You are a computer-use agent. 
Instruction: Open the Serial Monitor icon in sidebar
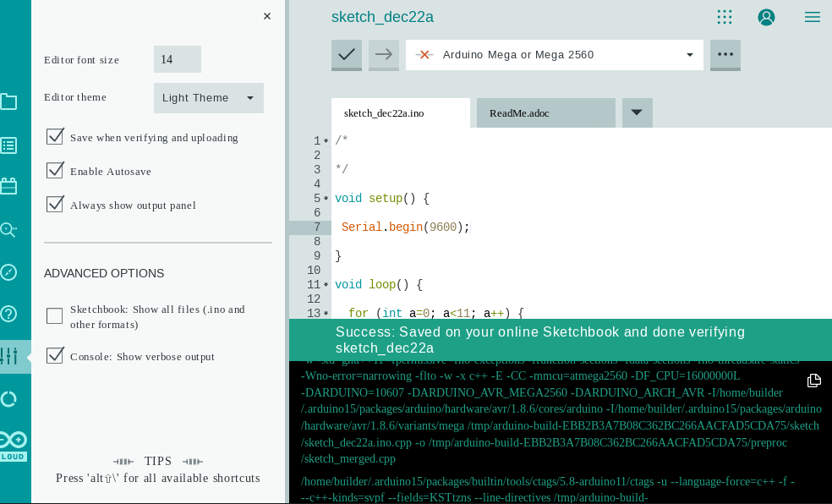tap(8, 229)
